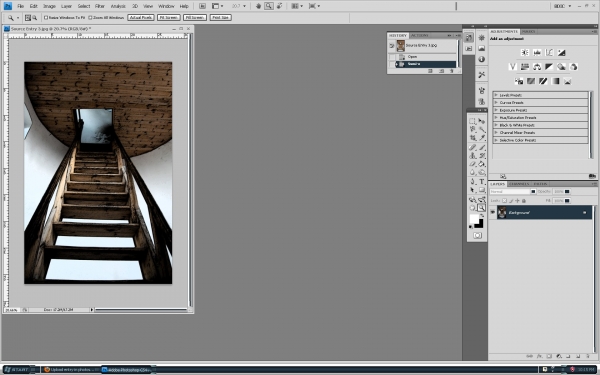The height and width of the screenshot is (375, 600).
Task: Select the Path Selection tool
Action: pyautogui.click(x=473, y=190)
